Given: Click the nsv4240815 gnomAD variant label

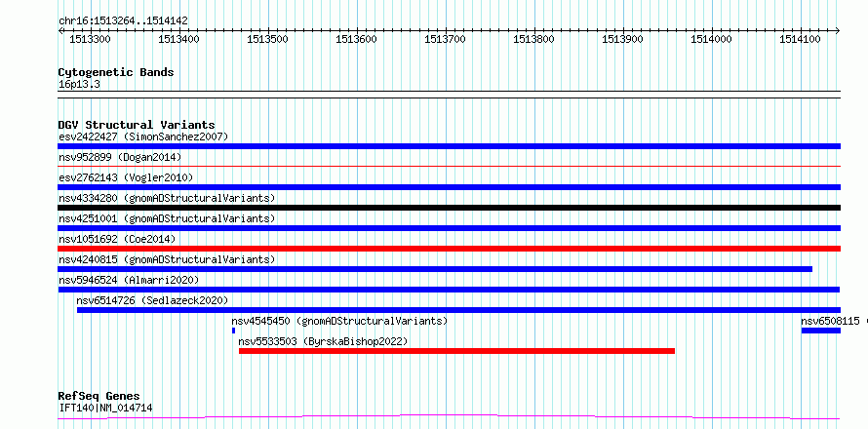Looking at the screenshot, I should pyautogui.click(x=167, y=259).
